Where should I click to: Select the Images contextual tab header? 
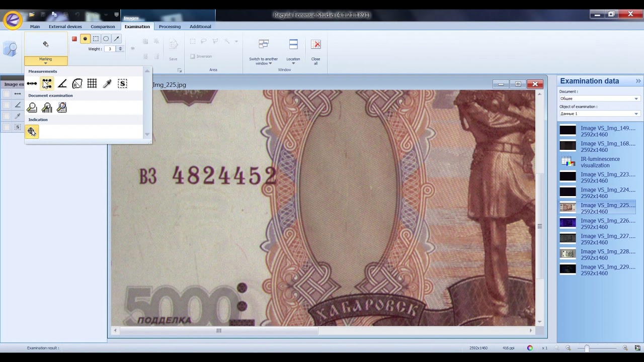(x=131, y=18)
